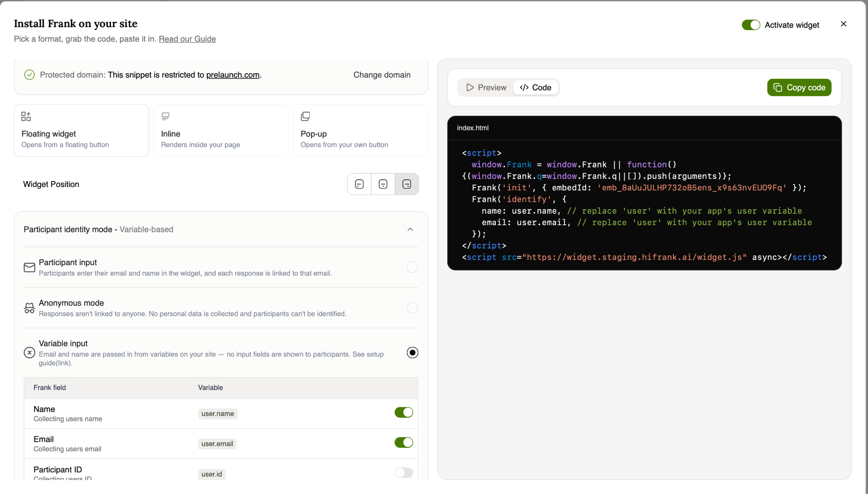The width and height of the screenshot is (868, 494).
Task: Select the Participant input radio button
Action: pyautogui.click(x=412, y=267)
